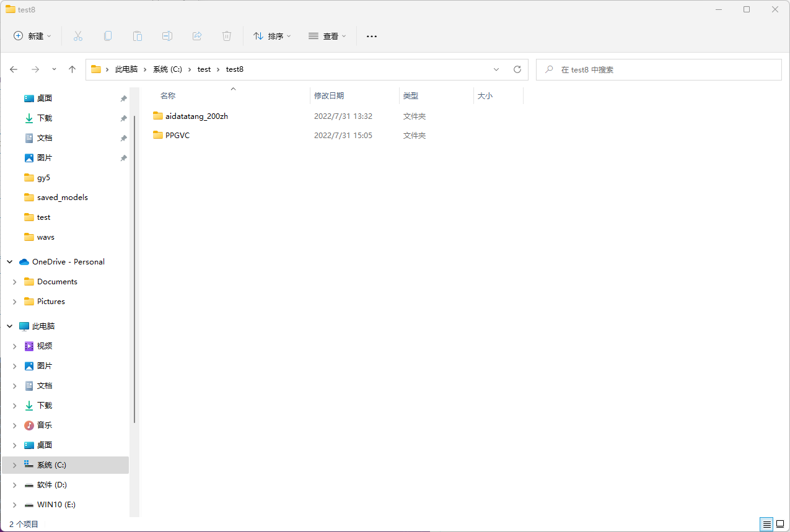
Task: Select details view icon in status bar
Action: pyautogui.click(x=766, y=524)
